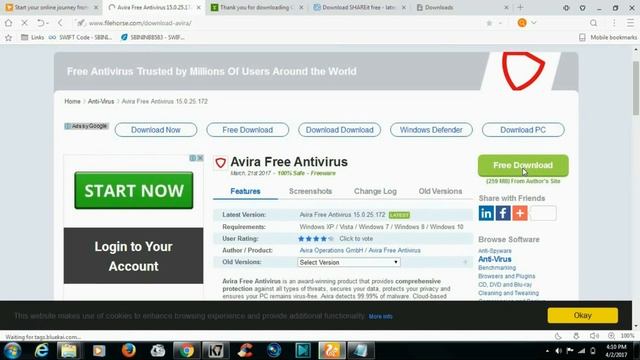Image resolution: width=640 pixels, height=360 pixels.
Task: Open the hamburger main menu icon
Action: [x=631, y=23]
